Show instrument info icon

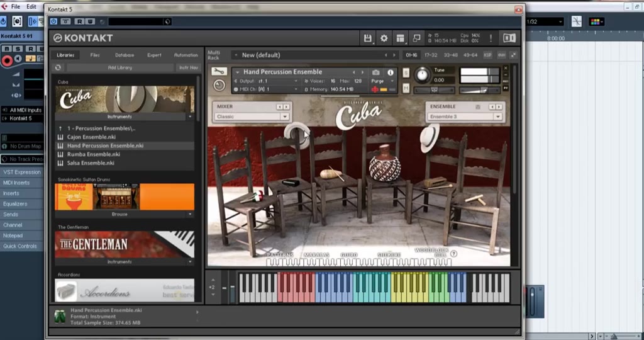[390, 72]
